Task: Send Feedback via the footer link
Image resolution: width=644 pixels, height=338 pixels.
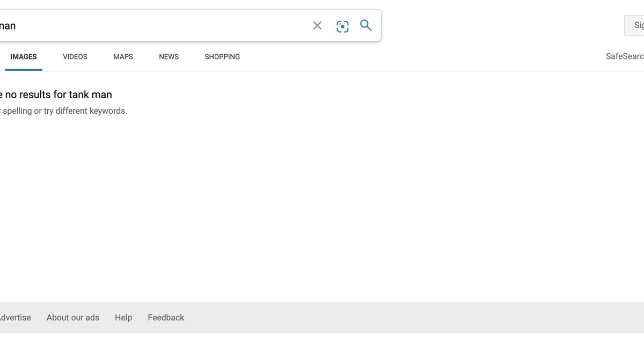Action: [x=166, y=317]
